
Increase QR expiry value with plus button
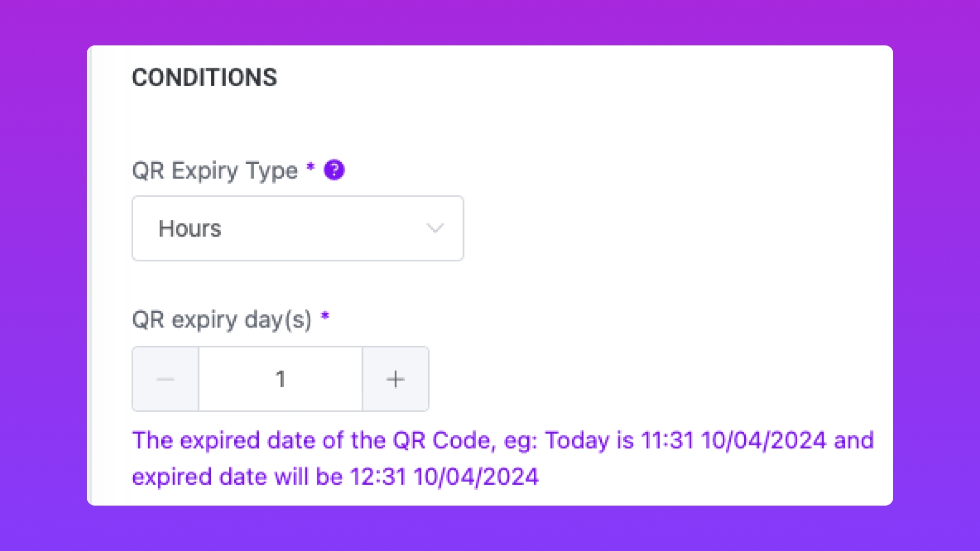tap(396, 379)
